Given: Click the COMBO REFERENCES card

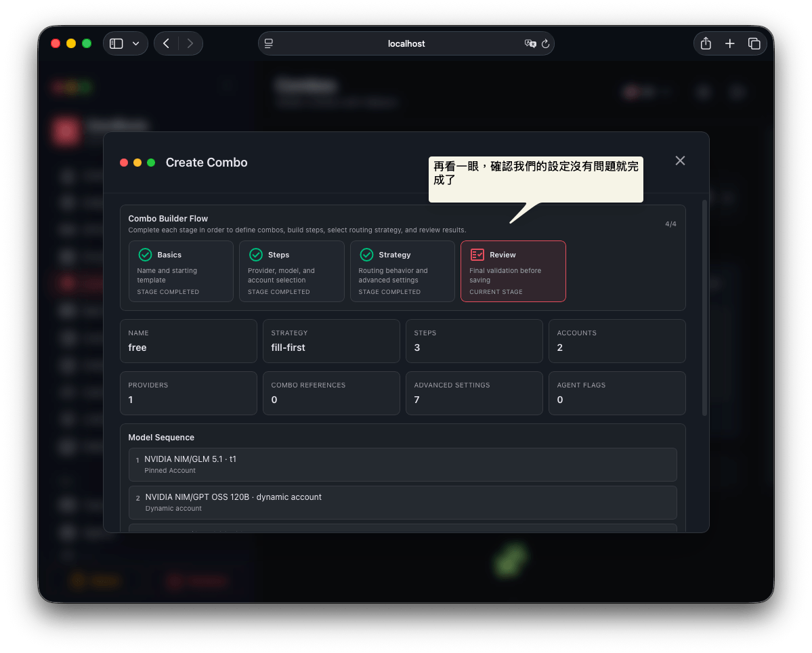Looking at the screenshot, I should 331,393.
